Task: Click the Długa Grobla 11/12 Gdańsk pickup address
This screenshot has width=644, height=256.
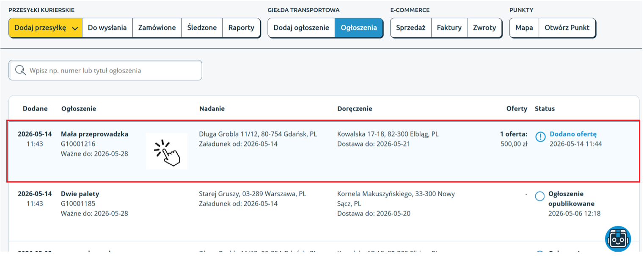Action: 258,134
